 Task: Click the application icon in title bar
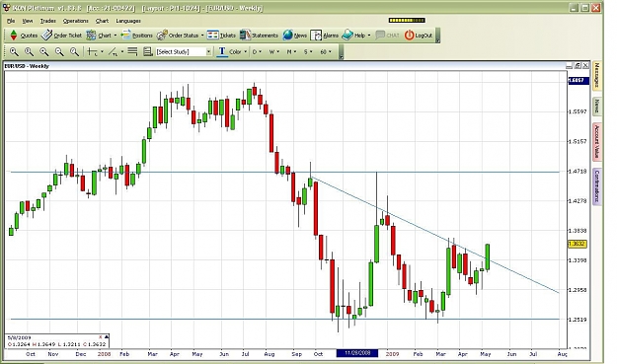coord(6,8)
